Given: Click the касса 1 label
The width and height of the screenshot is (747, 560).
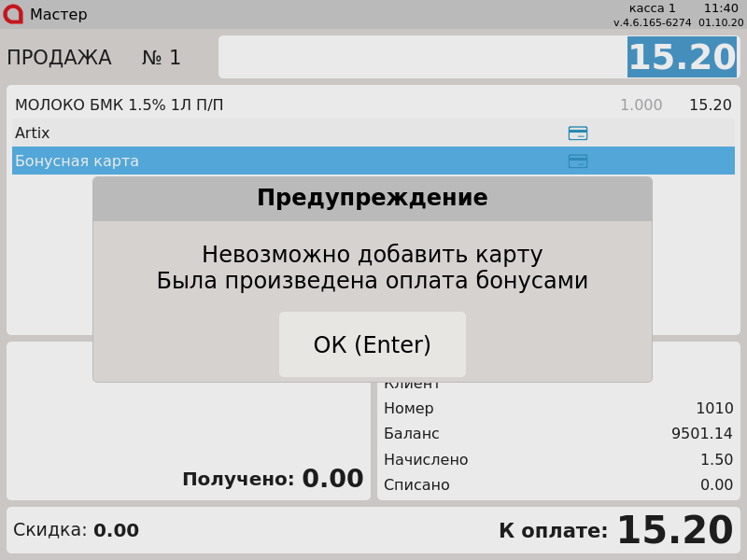Looking at the screenshot, I should (x=652, y=8).
